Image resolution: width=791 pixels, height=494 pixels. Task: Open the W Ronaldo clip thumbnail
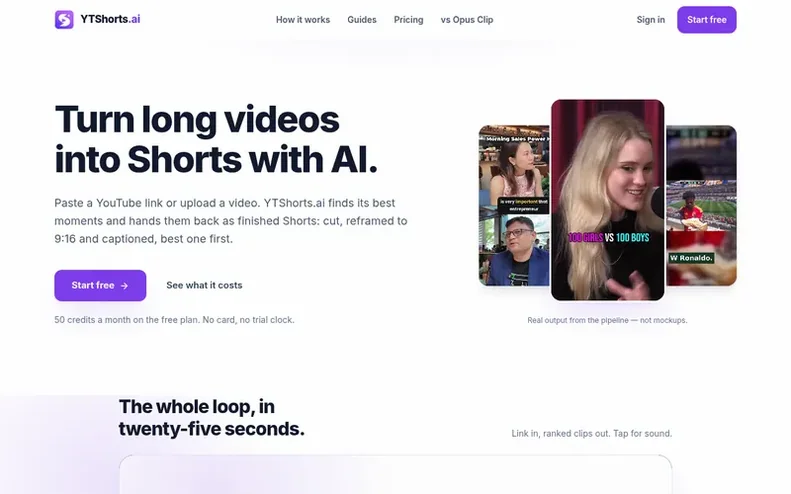coord(701,205)
